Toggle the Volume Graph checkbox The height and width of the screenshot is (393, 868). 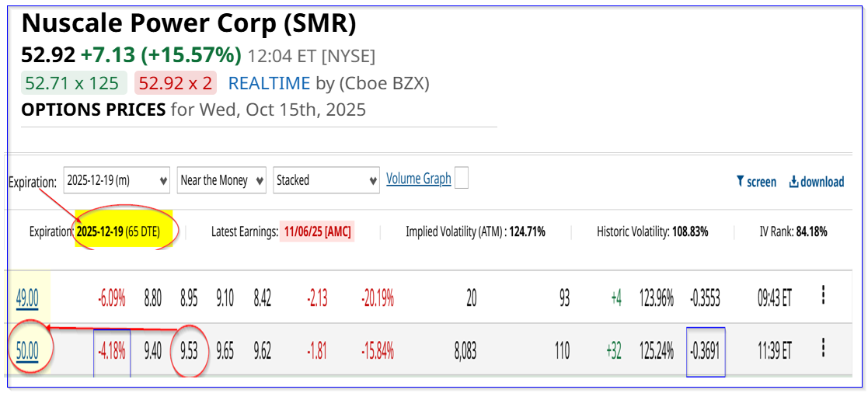click(462, 179)
